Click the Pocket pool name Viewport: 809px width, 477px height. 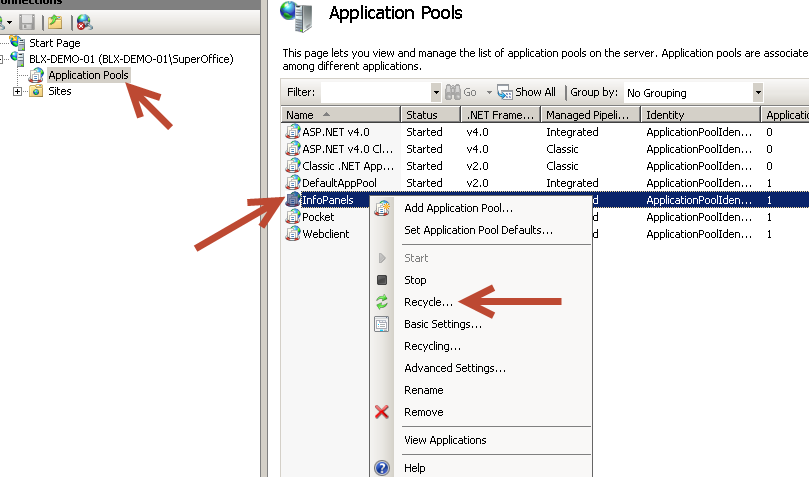tap(318, 217)
